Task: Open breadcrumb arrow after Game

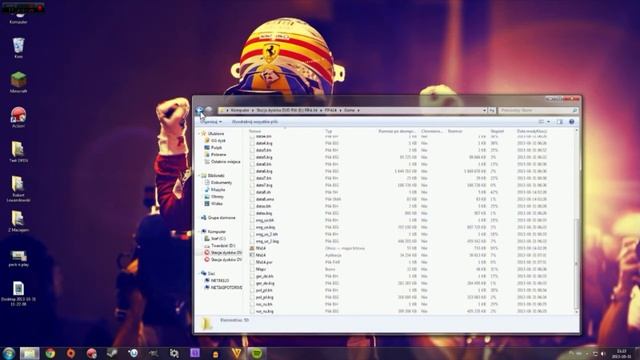Action: pos(358,110)
